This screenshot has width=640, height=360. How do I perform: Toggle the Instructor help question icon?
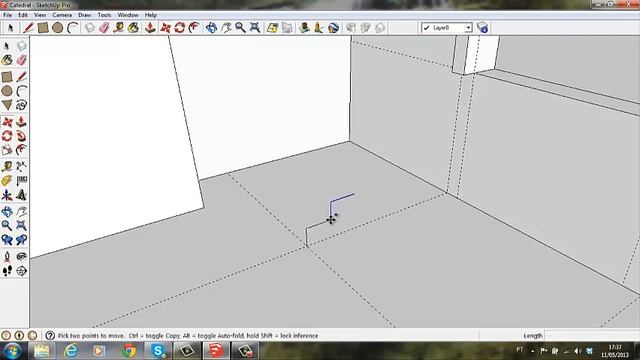pyautogui.click(x=50, y=336)
